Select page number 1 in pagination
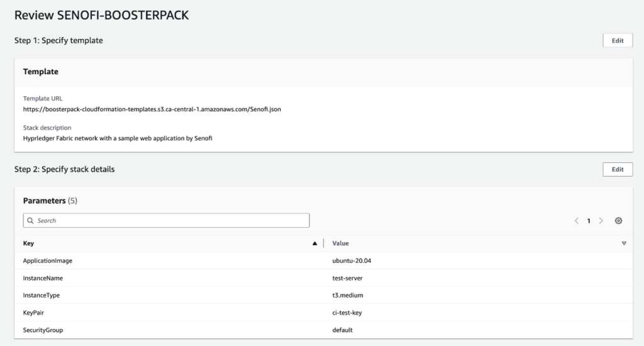This screenshot has width=644, height=346. (589, 221)
